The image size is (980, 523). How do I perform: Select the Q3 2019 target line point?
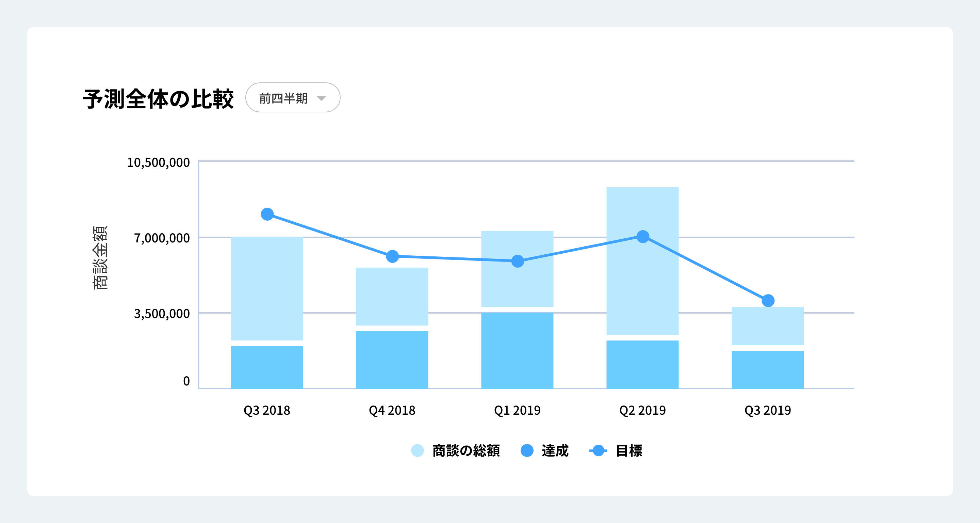(x=768, y=301)
